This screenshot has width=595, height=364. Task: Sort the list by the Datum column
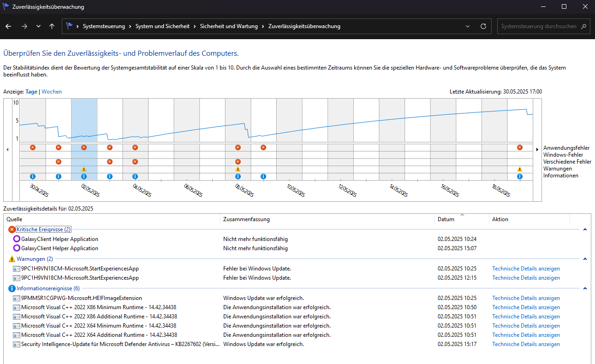click(462, 219)
